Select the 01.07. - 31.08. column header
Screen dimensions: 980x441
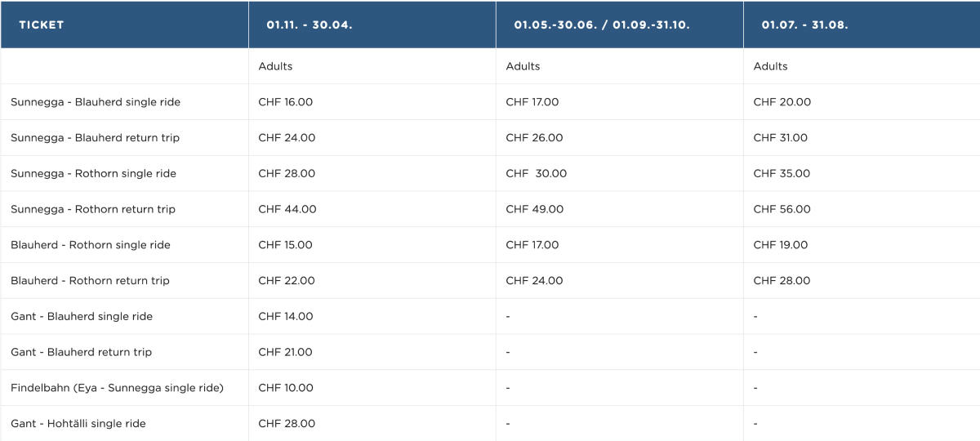click(804, 24)
